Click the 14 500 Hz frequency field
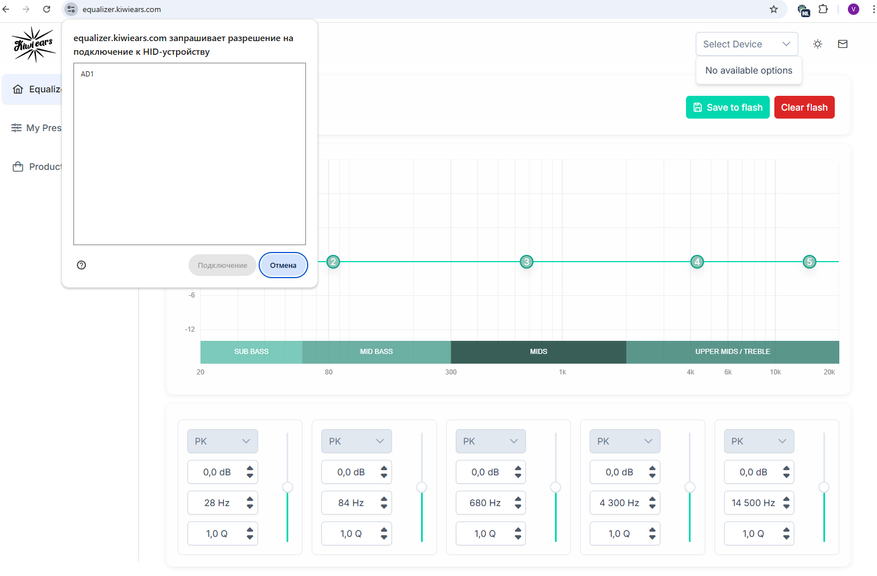 coord(759,503)
